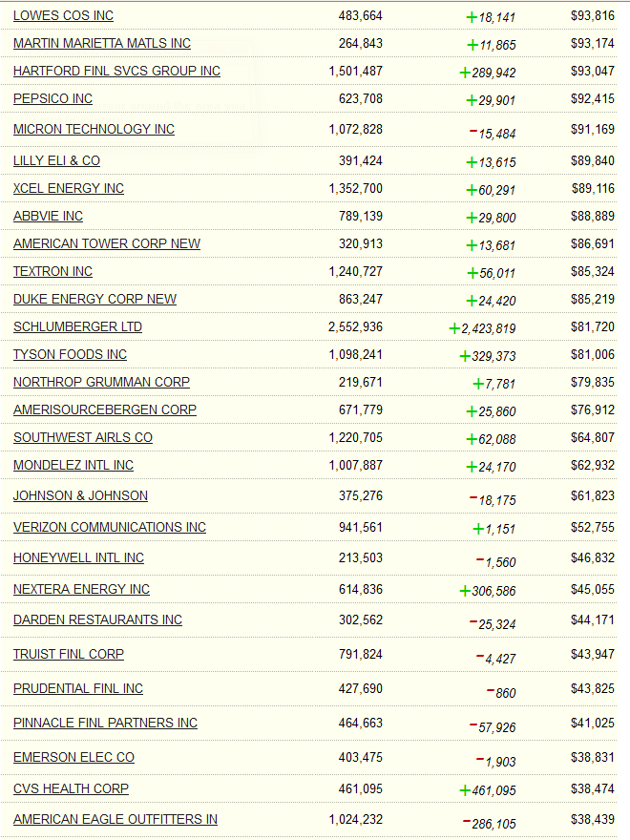Click Martin Marietta change +11,865
This screenshot has width=630, height=840.
pyautogui.click(x=492, y=45)
